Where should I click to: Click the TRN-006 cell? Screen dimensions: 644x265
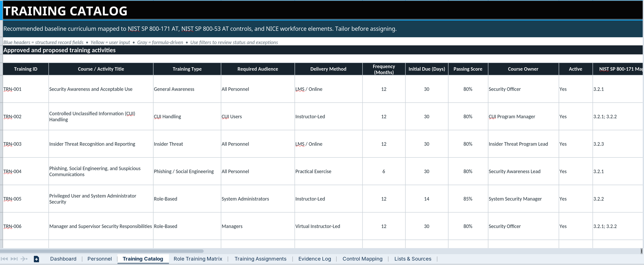(x=26, y=226)
